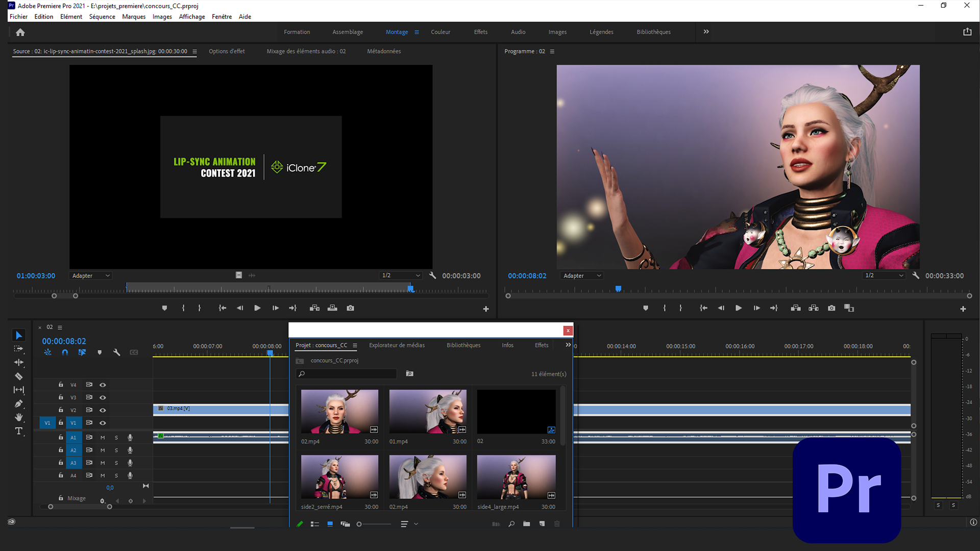980x551 pixels.
Task: Click the Find magnifier in Project panel footer
Action: click(511, 524)
